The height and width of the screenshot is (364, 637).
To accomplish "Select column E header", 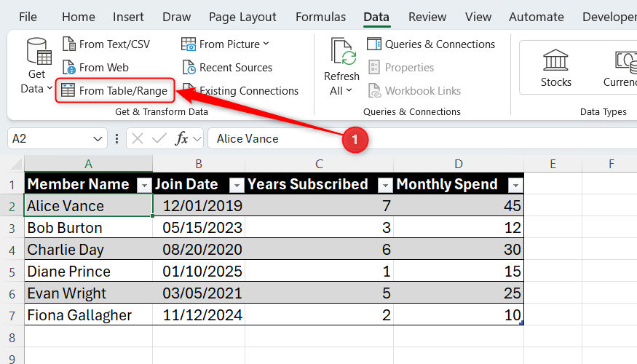I will (553, 164).
